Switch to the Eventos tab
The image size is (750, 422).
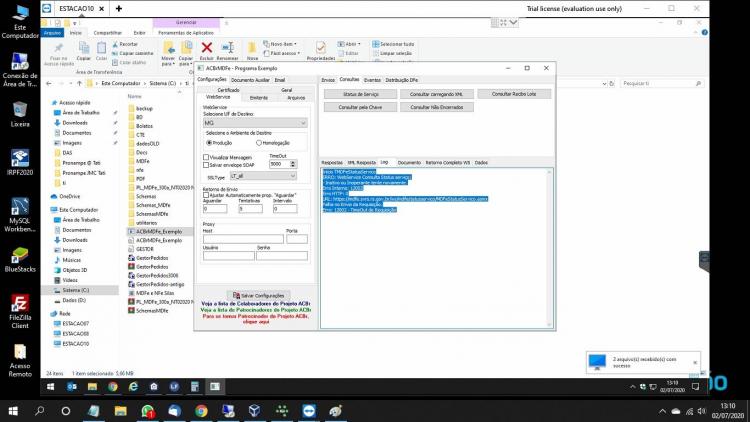pos(372,80)
